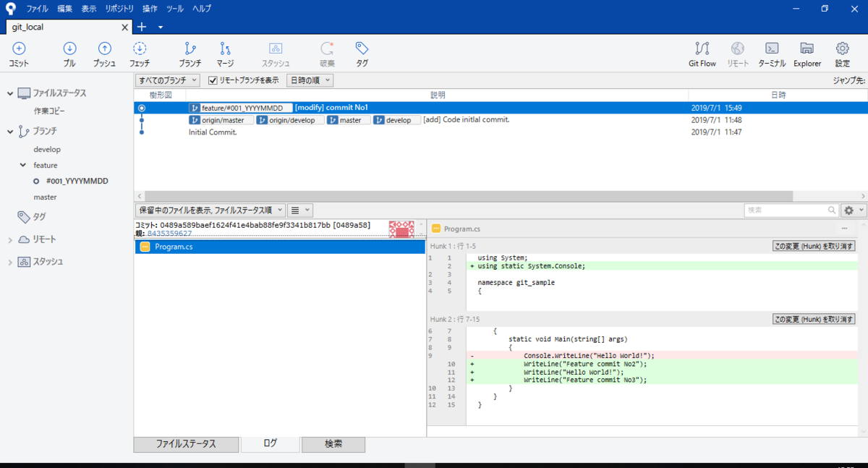Open the 表示 menu
Image resolution: width=868 pixels, height=468 pixels.
click(89, 9)
